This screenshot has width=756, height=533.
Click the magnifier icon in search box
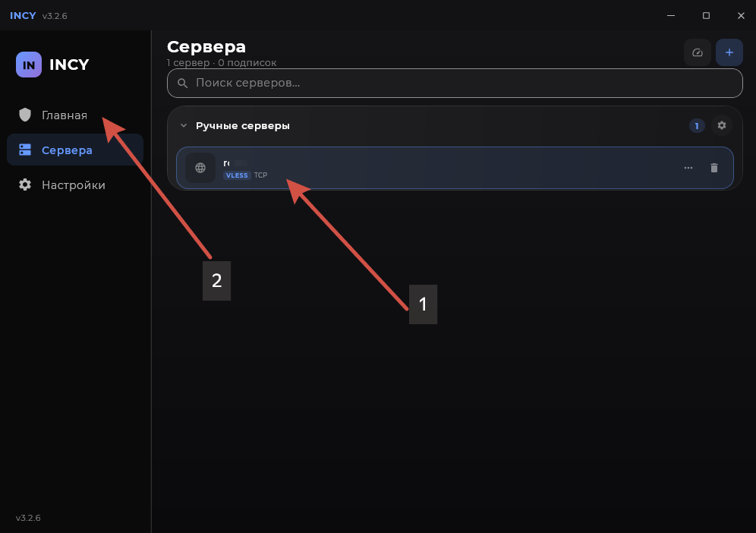coord(182,83)
